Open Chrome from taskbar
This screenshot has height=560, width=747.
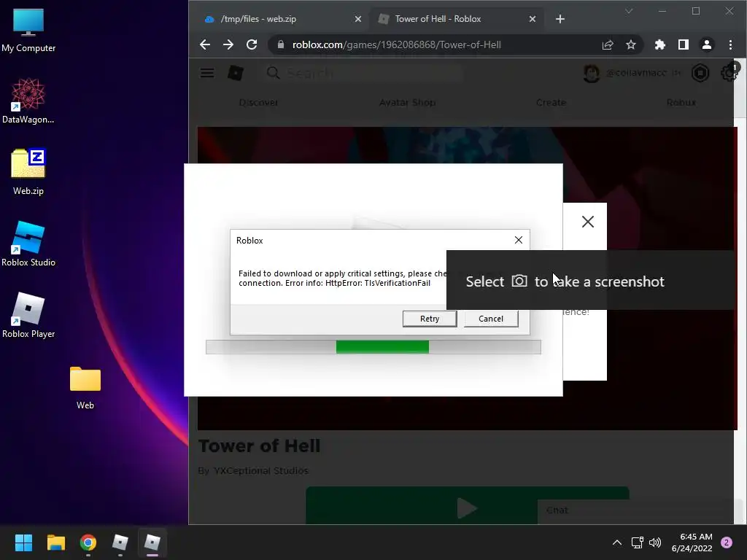coord(88,542)
